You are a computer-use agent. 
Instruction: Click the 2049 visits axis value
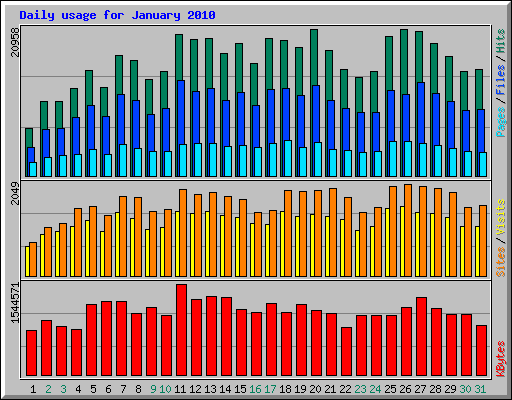pos(15,193)
